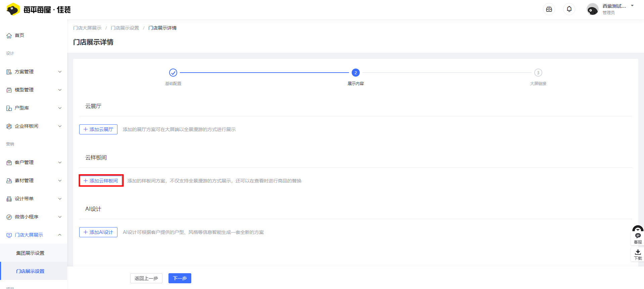Open 微信小程序 menu item
644x289 pixels.
click(x=34, y=217)
